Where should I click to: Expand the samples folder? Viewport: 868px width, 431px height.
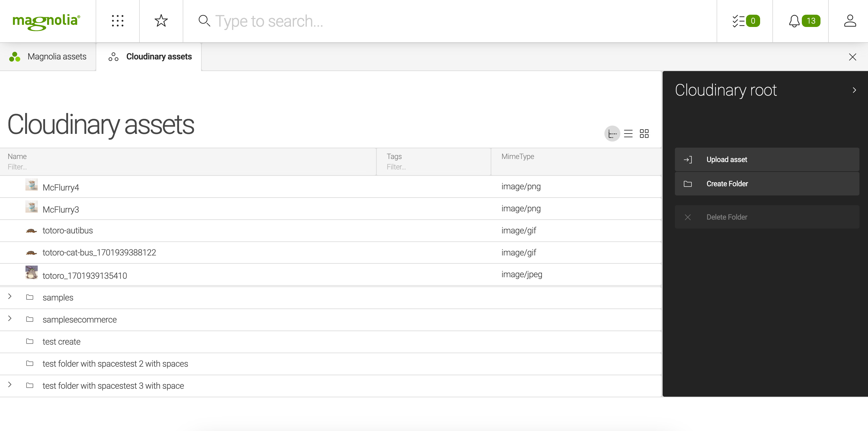click(10, 297)
